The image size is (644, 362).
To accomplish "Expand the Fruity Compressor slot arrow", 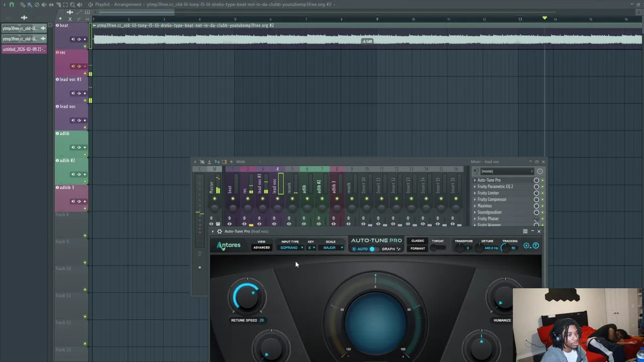I will 474,200.
